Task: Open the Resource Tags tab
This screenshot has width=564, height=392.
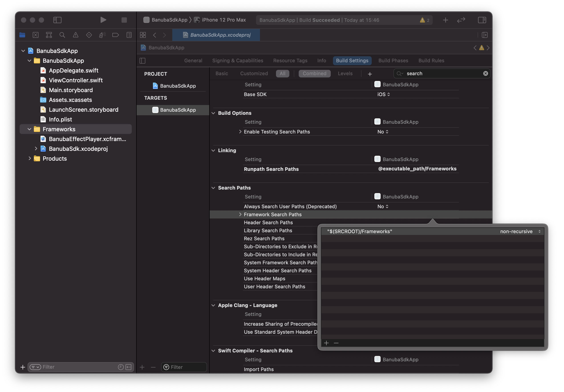Action: pyautogui.click(x=290, y=60)
